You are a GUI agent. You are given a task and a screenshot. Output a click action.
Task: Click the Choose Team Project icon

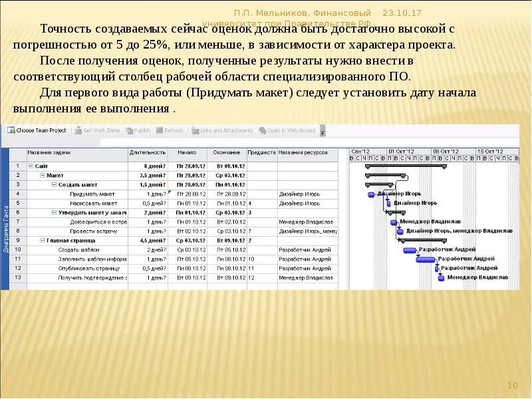tap(11, 130)
